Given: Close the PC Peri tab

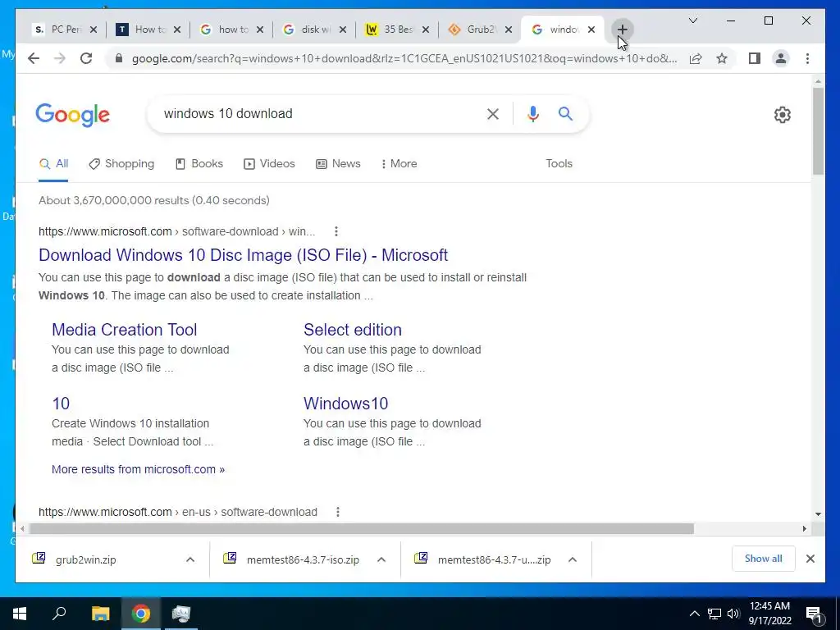Looking at the screenshot, I should [94, 30].
